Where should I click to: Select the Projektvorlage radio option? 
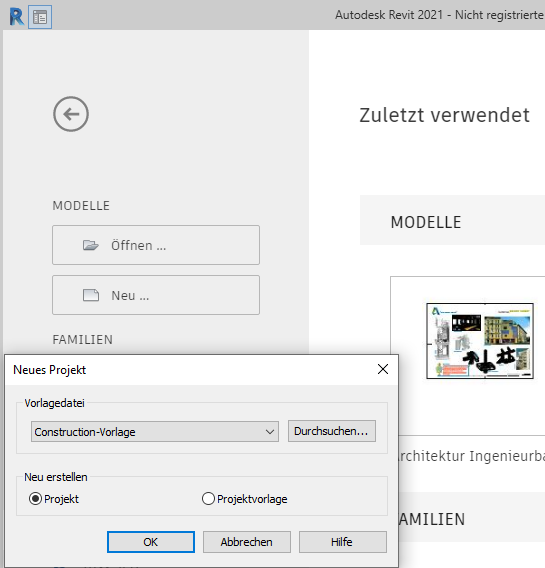(244, 499)
